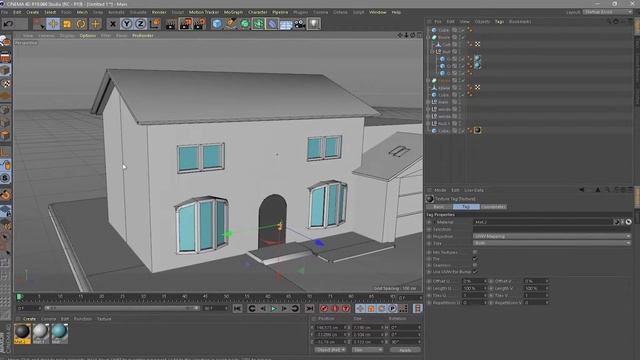The image size is (640, 360).
Task: Open the User Data menu in attributes manager
Action: (474, 190)
